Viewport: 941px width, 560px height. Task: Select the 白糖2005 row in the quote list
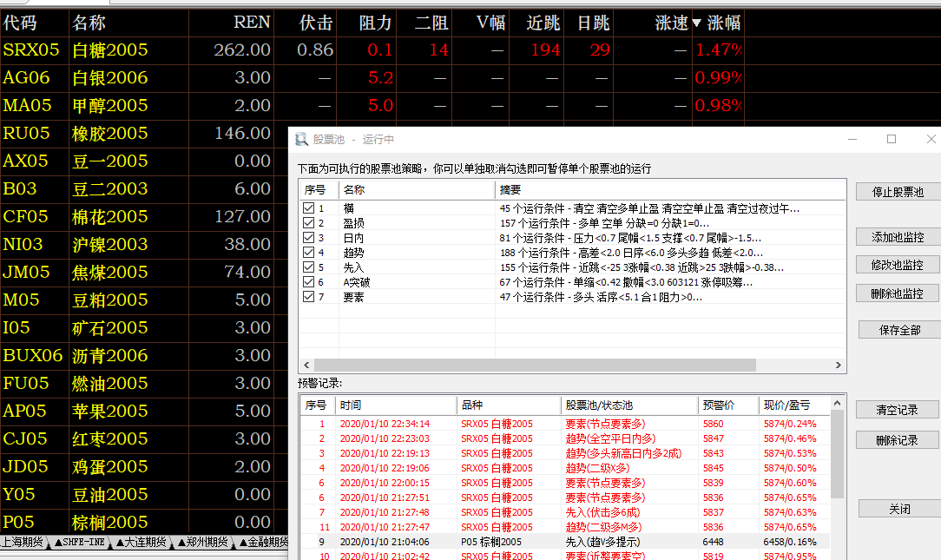click(x=110, y=50)
